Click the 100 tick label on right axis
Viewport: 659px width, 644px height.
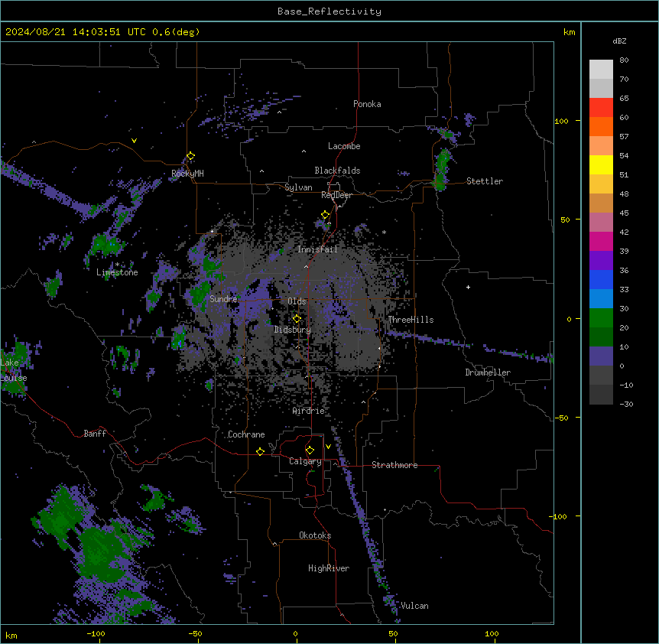point(561,121)
